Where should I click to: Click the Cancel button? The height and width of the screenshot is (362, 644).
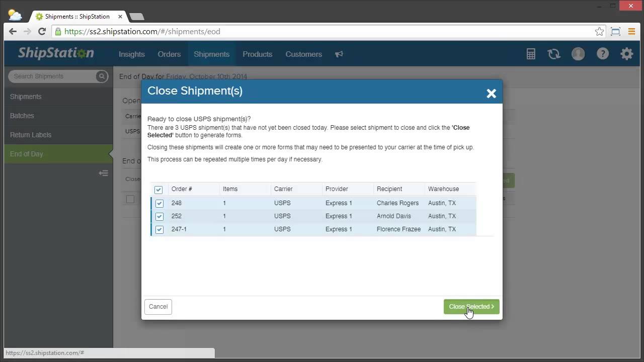158,307
